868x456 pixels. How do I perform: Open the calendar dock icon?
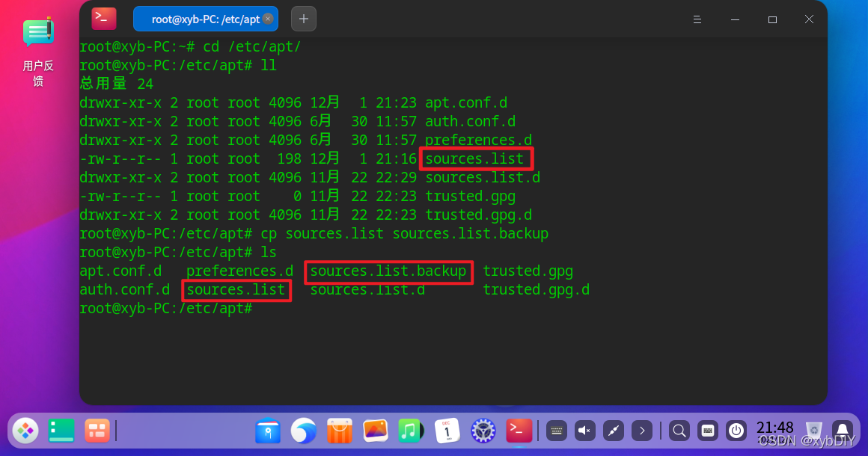tap(447, 431)
